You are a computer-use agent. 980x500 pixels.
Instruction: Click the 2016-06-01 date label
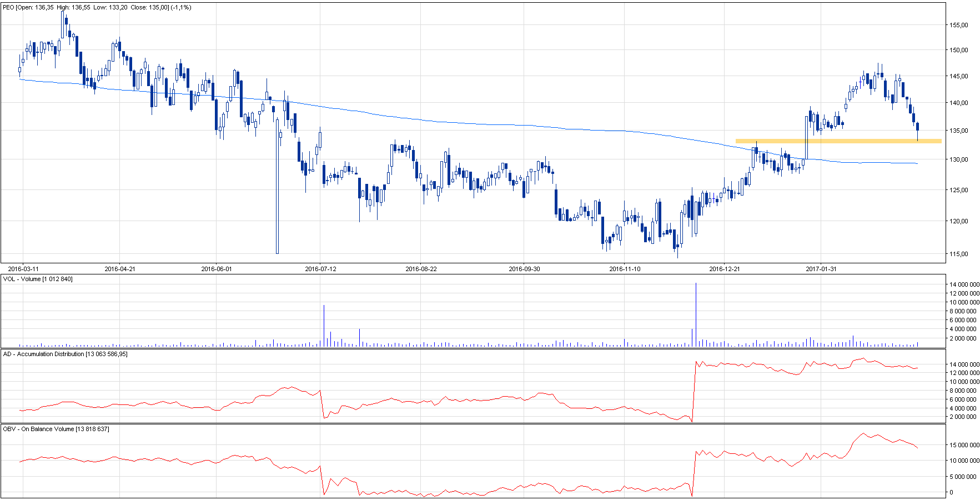pyautogui.click(x=217, y=269)
